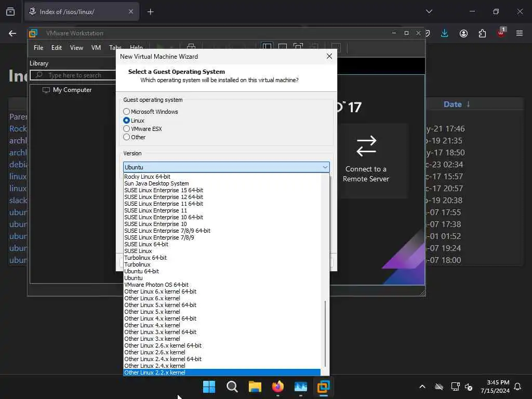Click the version list scrollbar thumb
Viewport: 532px width, 399px height.
[325, 334]
